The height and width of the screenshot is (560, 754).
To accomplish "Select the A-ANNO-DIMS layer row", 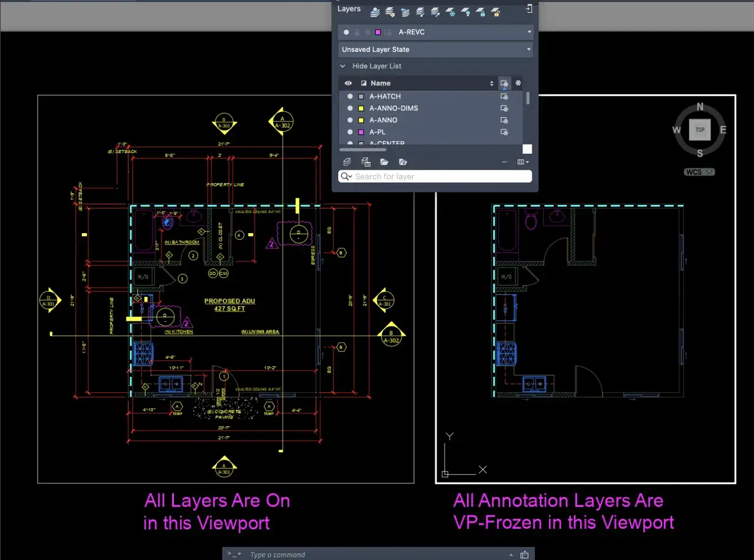I will pyautogui.click(x=430, y=108).
